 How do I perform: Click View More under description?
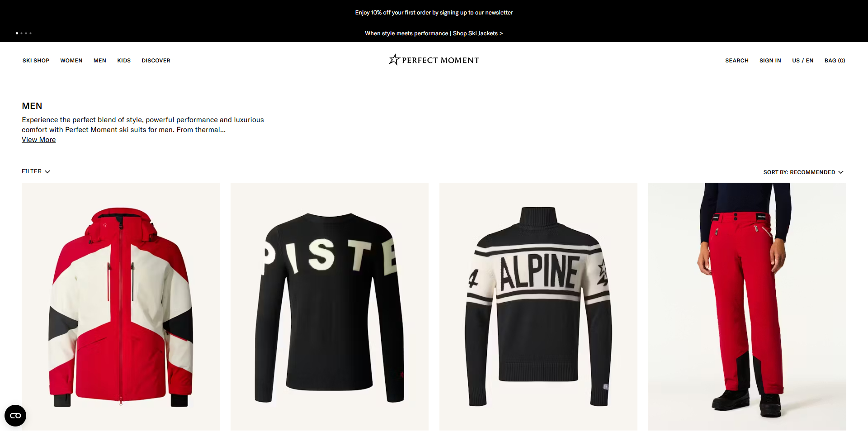(x=39, y=140)
